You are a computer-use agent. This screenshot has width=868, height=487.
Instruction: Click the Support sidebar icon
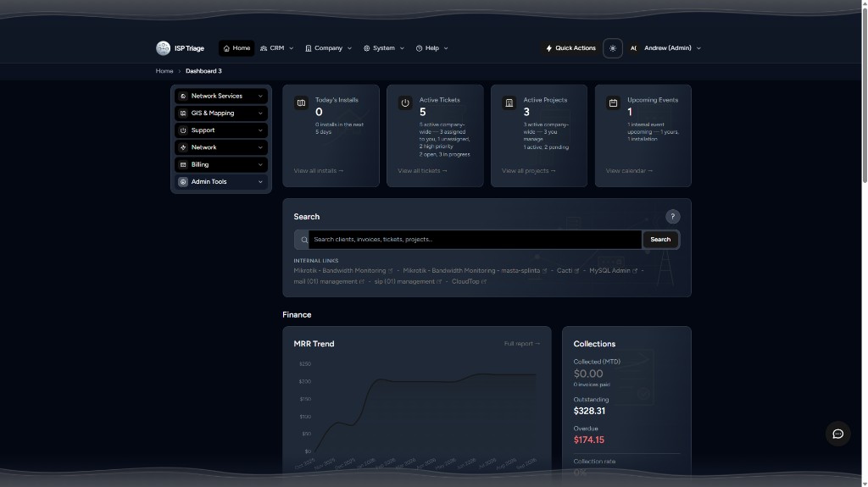click(x=183, y=130)
